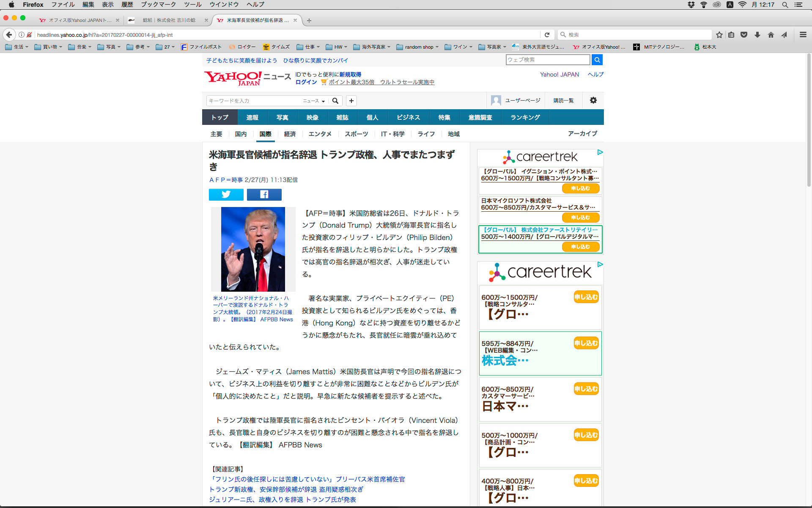Bookmark this page with the star icon

(x=719, y=35)
